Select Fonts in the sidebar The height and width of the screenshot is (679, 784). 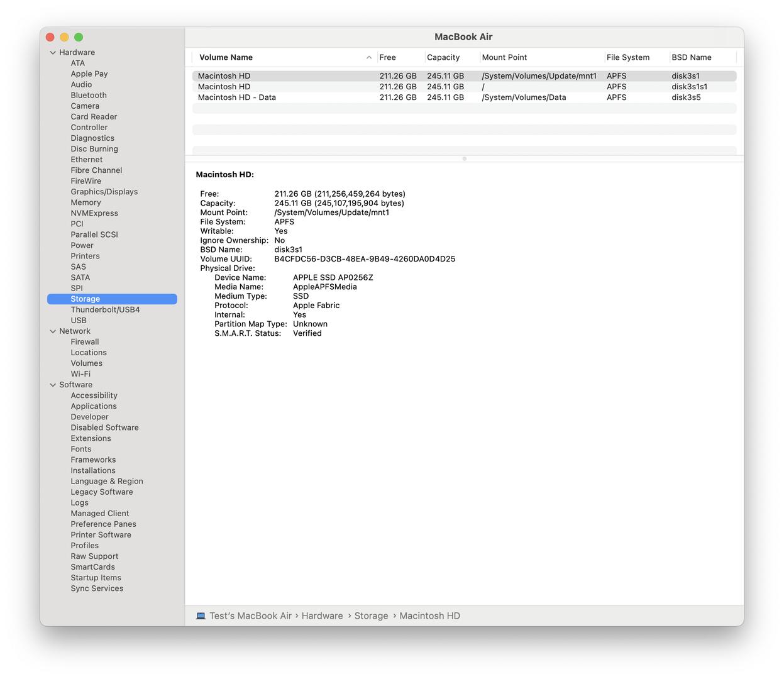point(81,449)
